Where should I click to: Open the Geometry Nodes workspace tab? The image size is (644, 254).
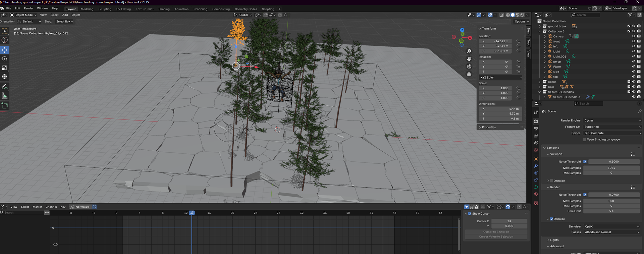pyautogui.click(x=246, y=9)
